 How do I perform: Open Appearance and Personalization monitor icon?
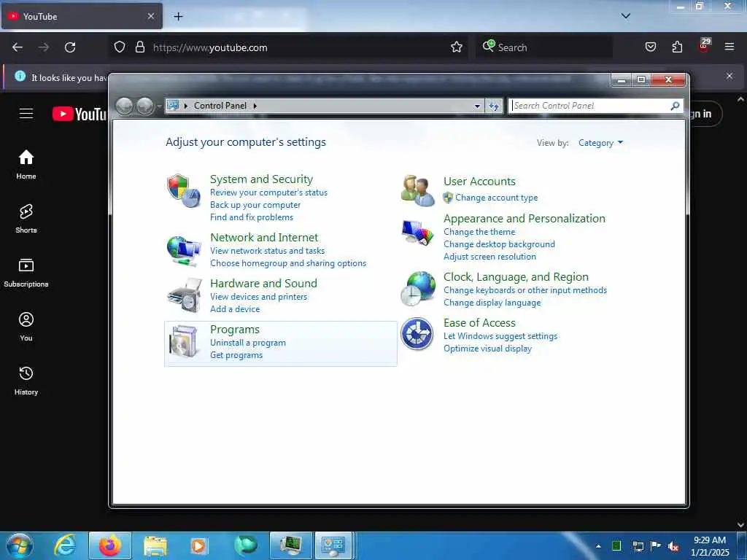click(x=417, y=233)
